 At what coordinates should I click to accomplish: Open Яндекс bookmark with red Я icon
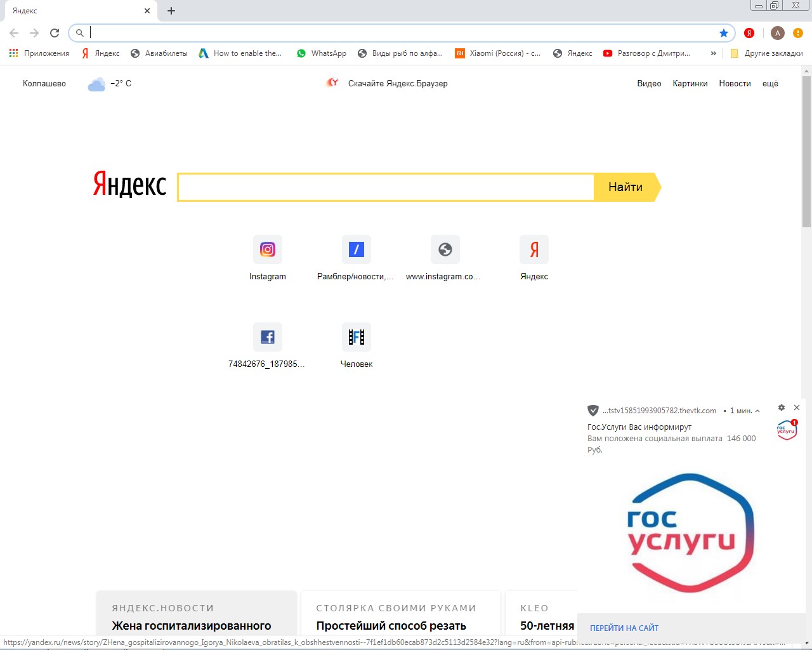pos(100,53)
